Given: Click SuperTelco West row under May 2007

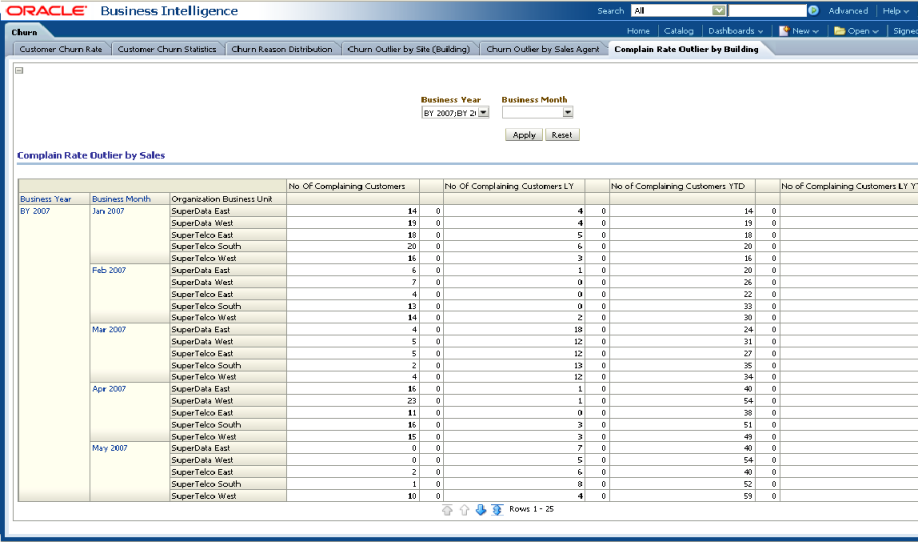Looking at the screenshot, I should click(x=204, y=496).
